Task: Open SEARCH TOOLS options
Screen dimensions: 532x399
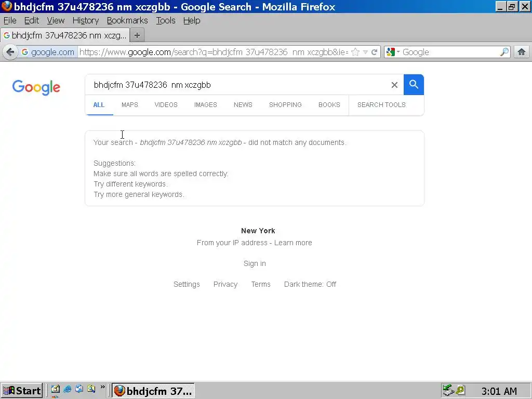Action: pyautogui.click(x=381, y=105)
